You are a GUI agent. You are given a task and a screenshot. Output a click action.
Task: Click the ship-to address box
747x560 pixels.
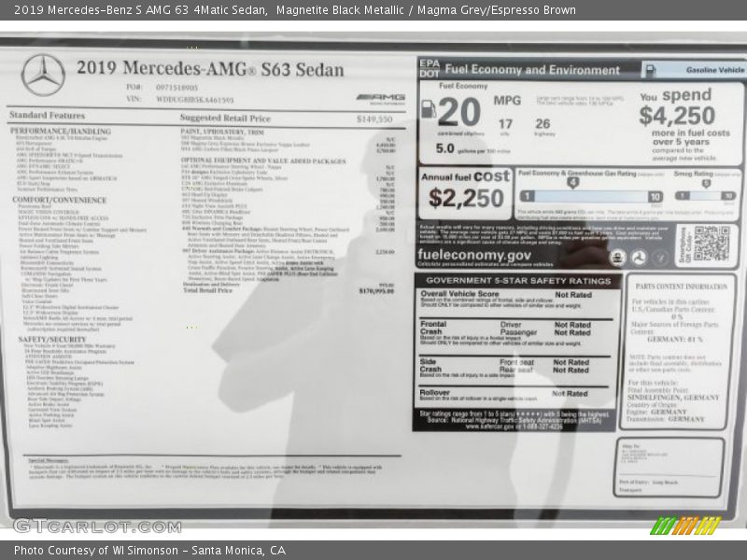point(669,468)
